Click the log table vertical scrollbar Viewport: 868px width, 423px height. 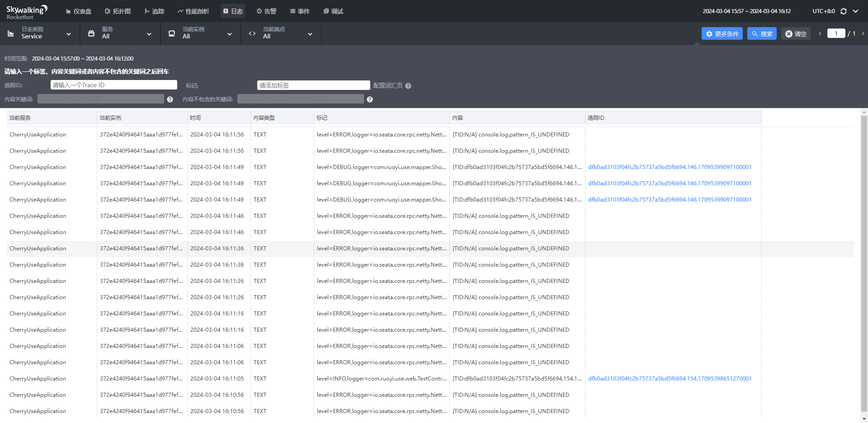864,263
